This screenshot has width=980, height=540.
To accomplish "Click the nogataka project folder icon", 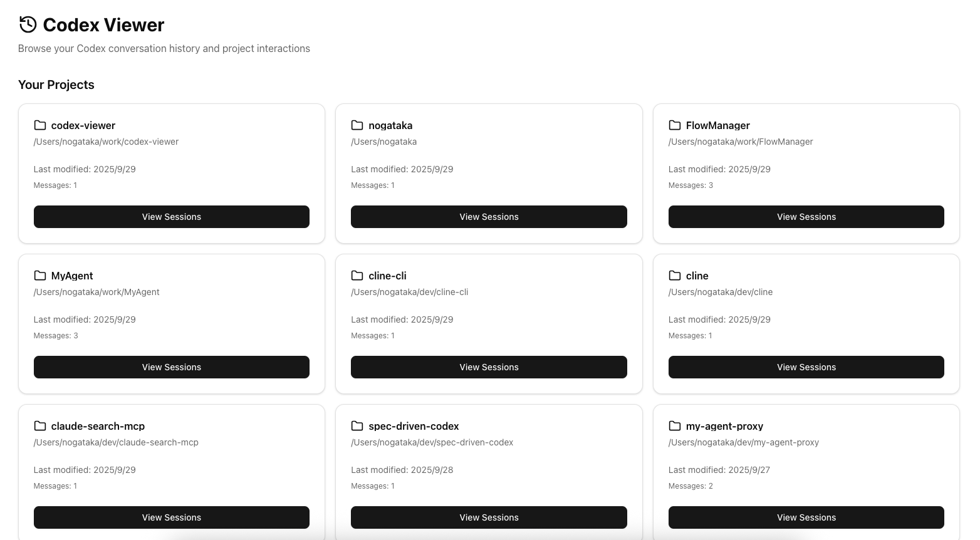I will pyautogui.click(x=357, y=125).
